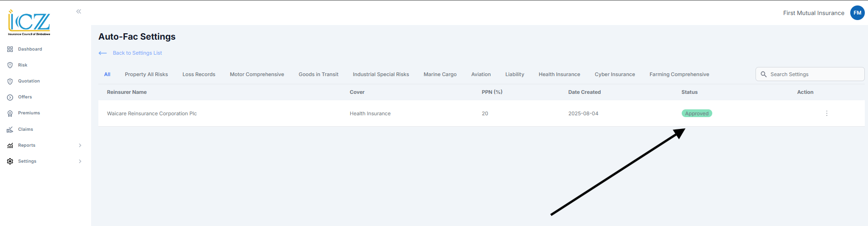Select the Health Insurance tab
868x226 pixels.
[x=559, y=74]
